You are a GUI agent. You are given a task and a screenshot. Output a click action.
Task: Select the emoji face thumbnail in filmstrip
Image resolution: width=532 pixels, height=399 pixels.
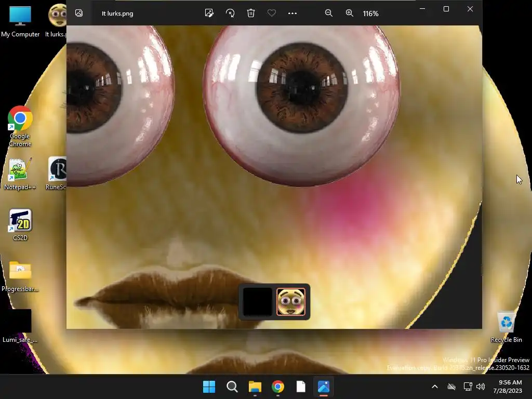(x=291, y=302)
